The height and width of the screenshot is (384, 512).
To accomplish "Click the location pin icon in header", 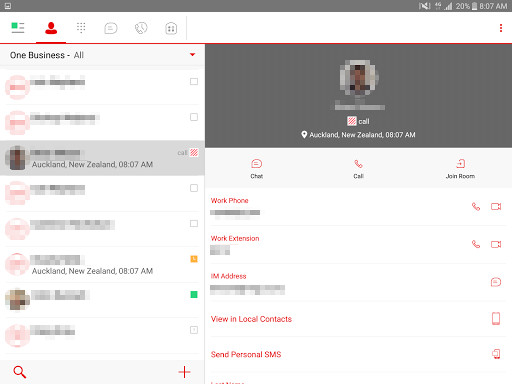I will [x=304, y=135].
